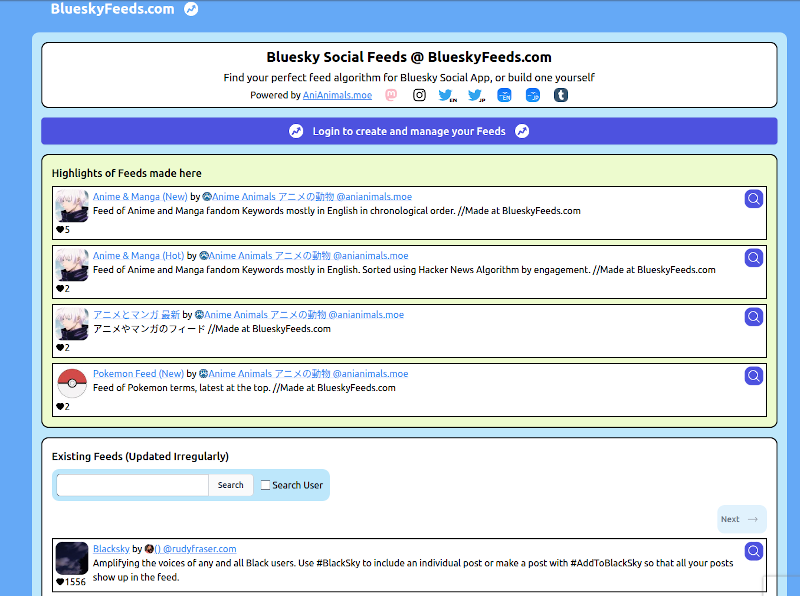Open the Blacksky feed link
Screen dimensions: 800x596
coord(111,549)
